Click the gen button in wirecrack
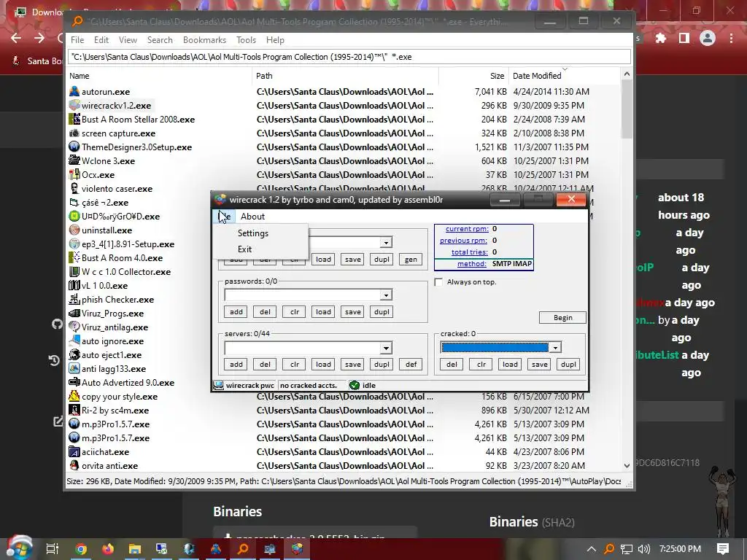 pyautogui.click(x=411, y=260)
